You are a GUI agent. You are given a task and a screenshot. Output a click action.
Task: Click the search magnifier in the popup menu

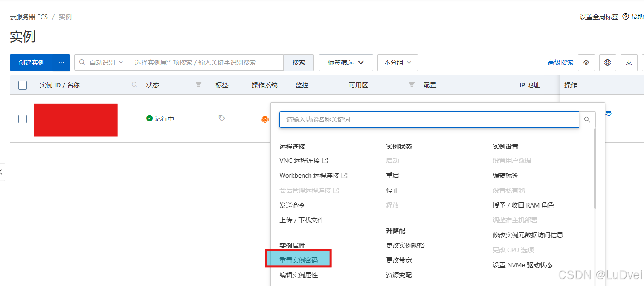[x=587, y=120]
